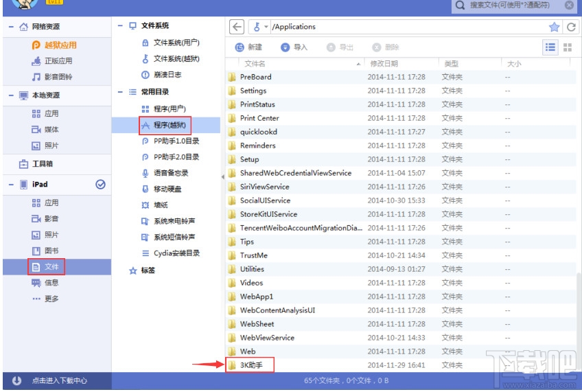
Task: Click 新建 to create new item
Action: 248,47
